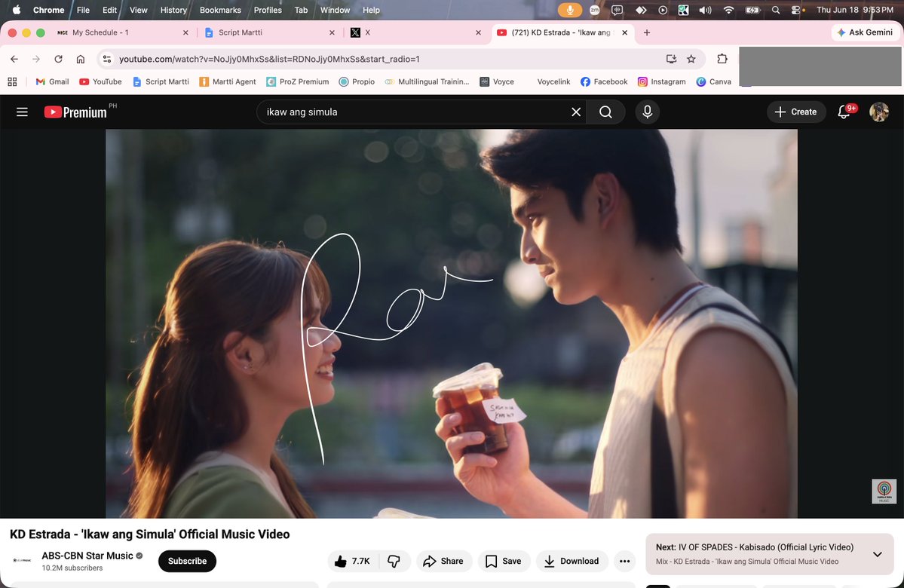Open the Martti Agent bookmark

point(227,82)
